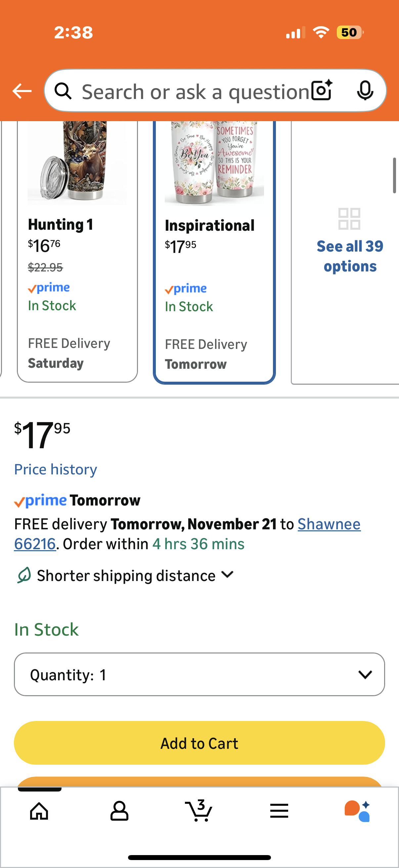
Task: Tap the grid icon above See all options
Action: pos(349,219)
